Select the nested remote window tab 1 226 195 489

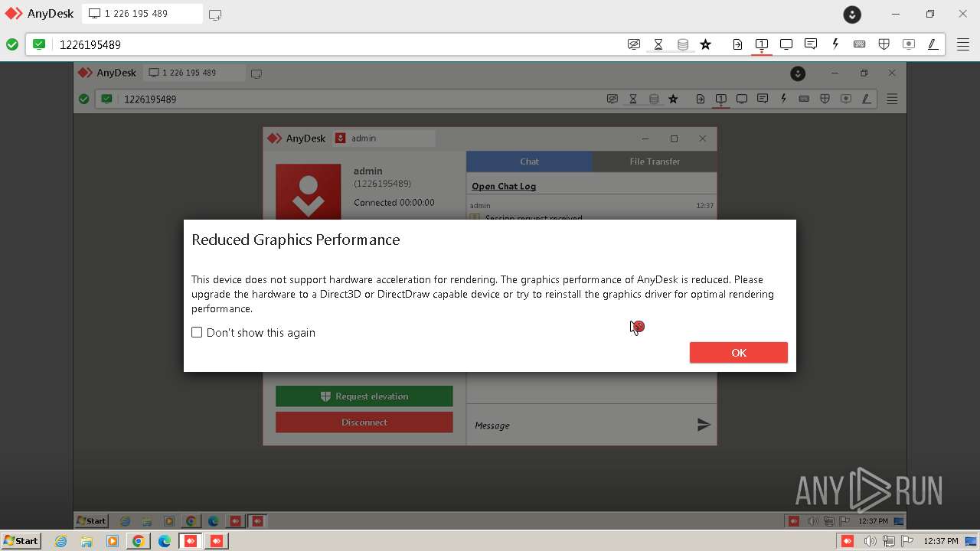(194, 73)
